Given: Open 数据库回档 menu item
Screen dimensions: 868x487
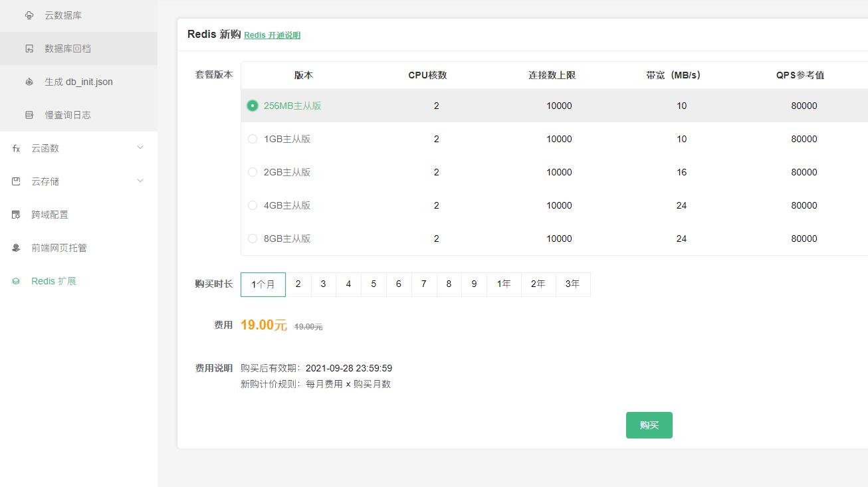Looking at the screenshot, I should click(68, 49).
